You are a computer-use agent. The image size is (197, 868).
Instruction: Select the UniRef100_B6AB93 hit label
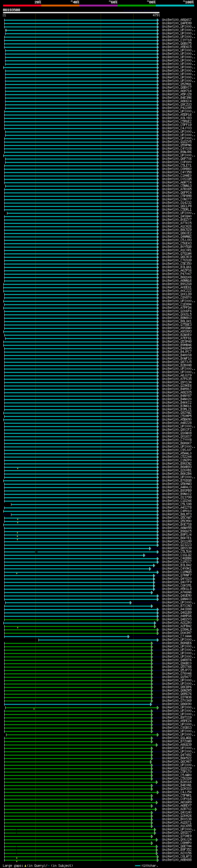coord(177,467)
